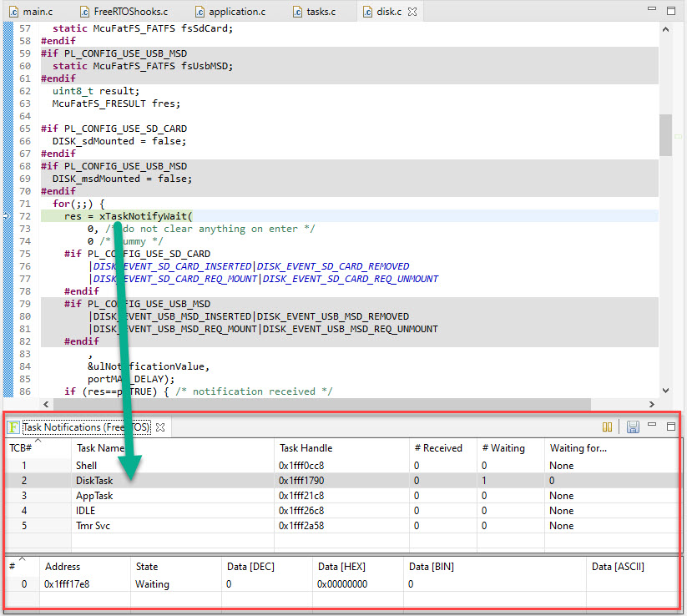Minimize the Task Notifications panel

point(653,426)
